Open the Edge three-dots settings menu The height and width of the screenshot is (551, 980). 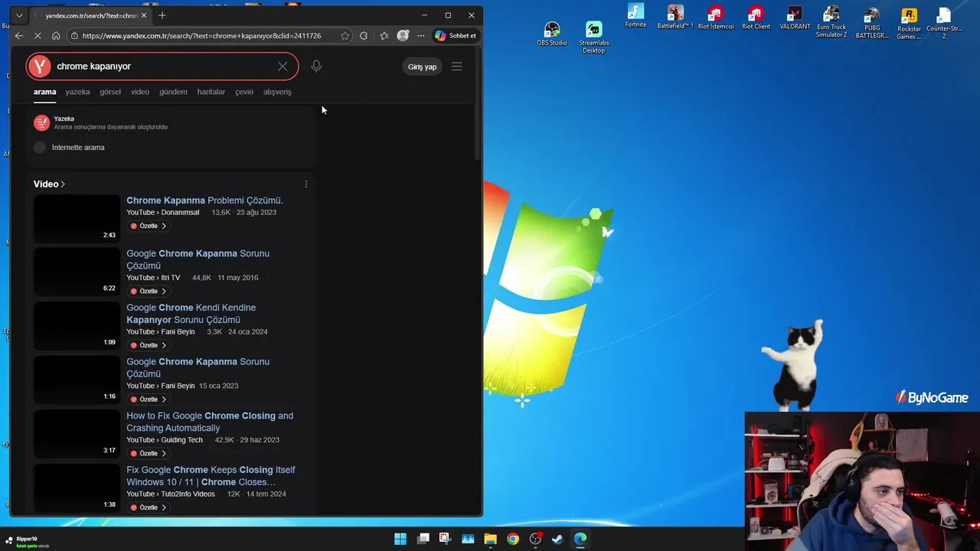pyautogui.click(x=420, y=35)
